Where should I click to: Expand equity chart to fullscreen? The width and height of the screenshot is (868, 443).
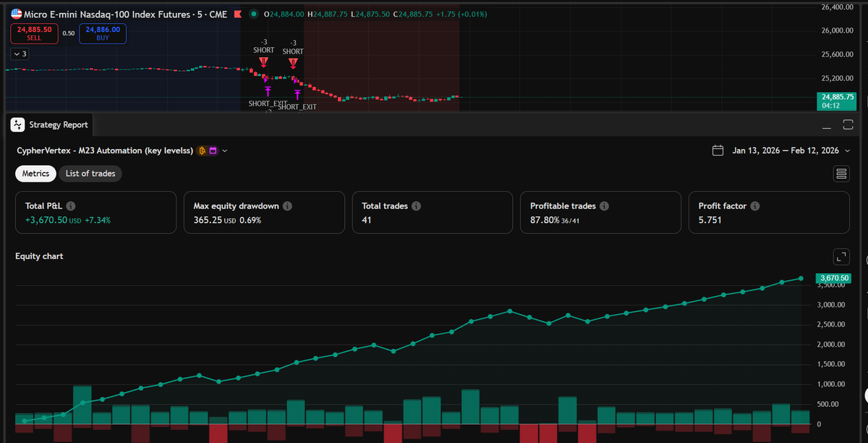[841, 256]
